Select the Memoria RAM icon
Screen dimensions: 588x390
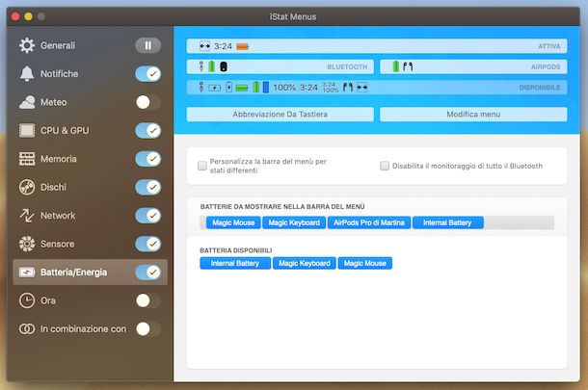[27, 159]
